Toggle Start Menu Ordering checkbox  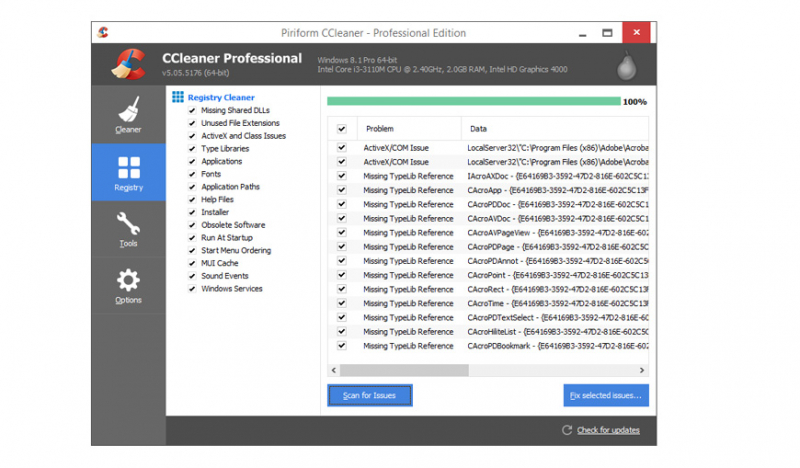(192, 251)
